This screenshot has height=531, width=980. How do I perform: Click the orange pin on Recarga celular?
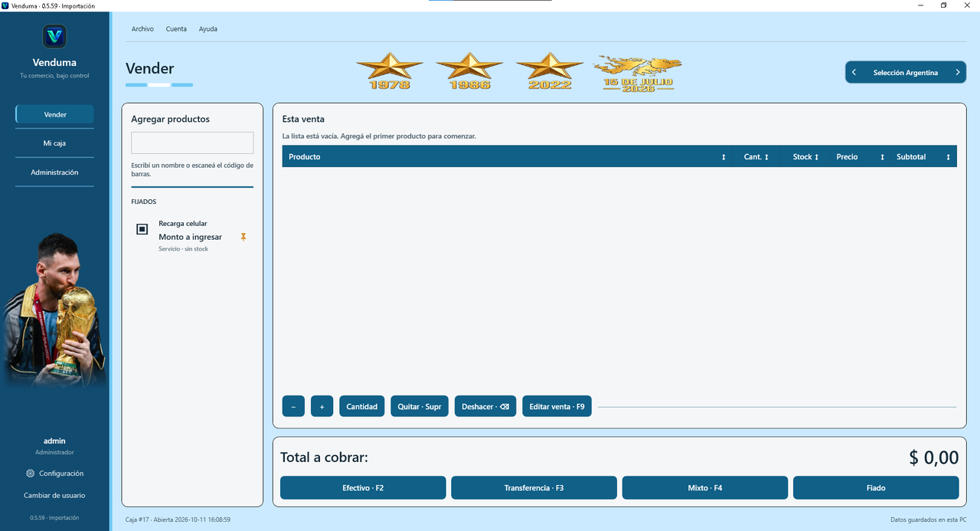click(243, 237)
